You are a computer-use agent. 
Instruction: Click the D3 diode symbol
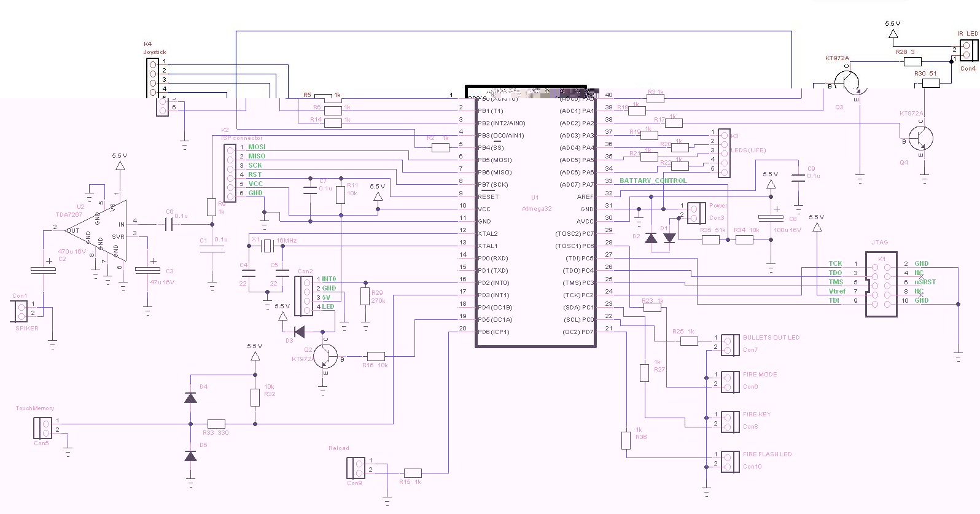300,332
